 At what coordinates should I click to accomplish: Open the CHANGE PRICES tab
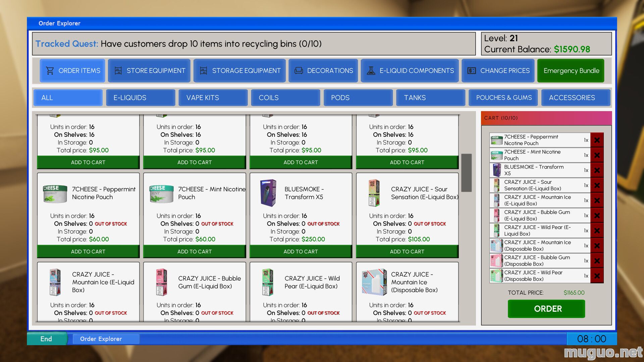498,71
